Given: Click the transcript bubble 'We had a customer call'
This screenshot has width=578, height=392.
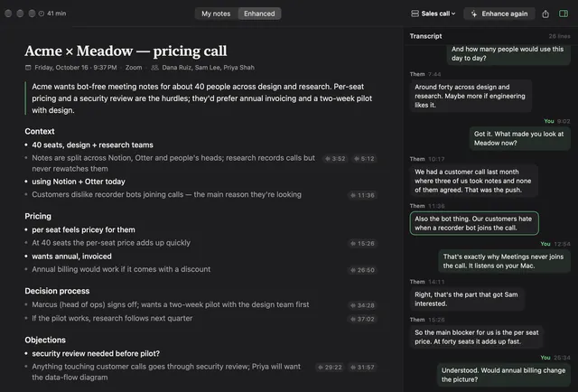Looking at the screenshot, I should 473,181.
